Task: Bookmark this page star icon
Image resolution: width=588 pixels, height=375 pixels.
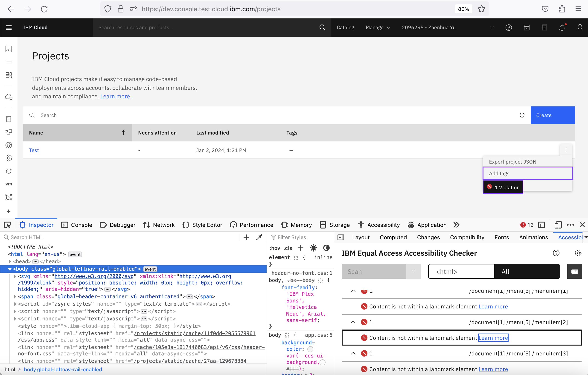Action: coord(482,9)
